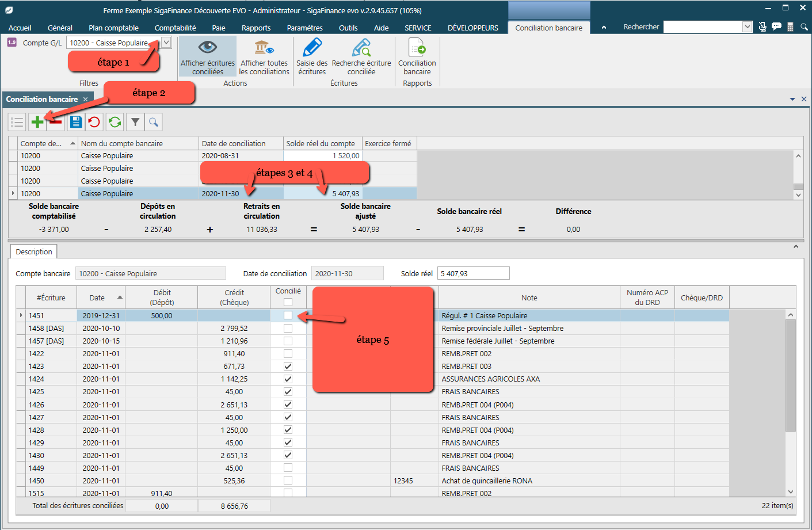Click the blue floppy disk save icon
Screen dimensions: 812x530
76,122
